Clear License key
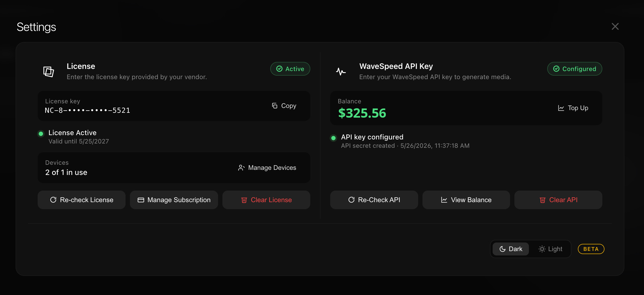Screen dimensions: 644x295 coord(266,200)
